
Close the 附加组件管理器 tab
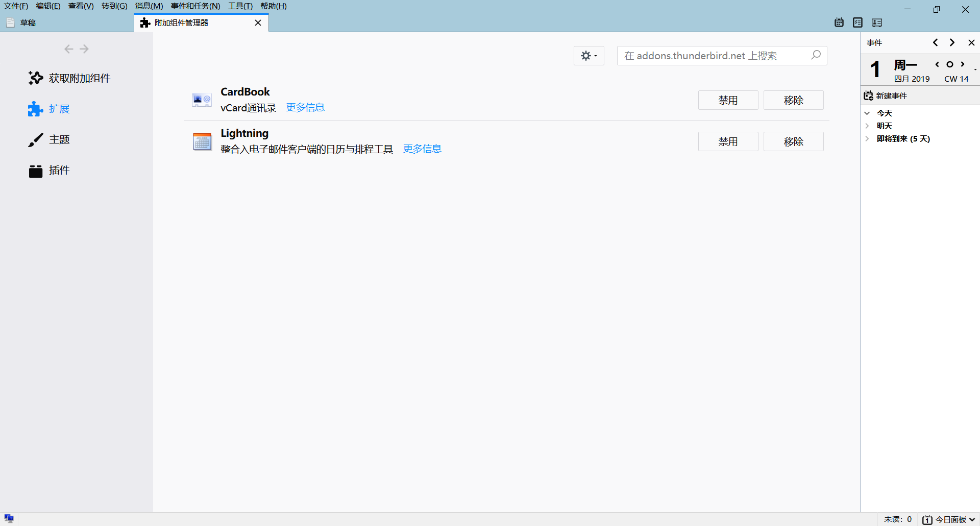[258, 23]
